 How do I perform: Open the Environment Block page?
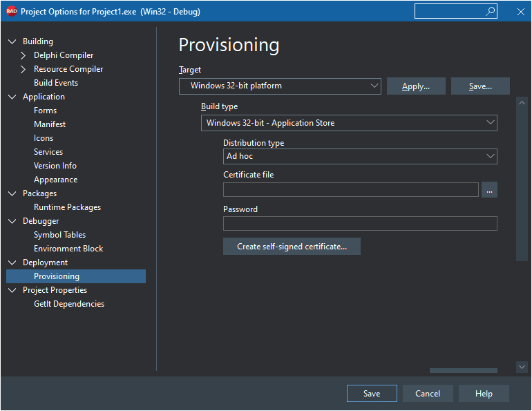pos(68,249)
